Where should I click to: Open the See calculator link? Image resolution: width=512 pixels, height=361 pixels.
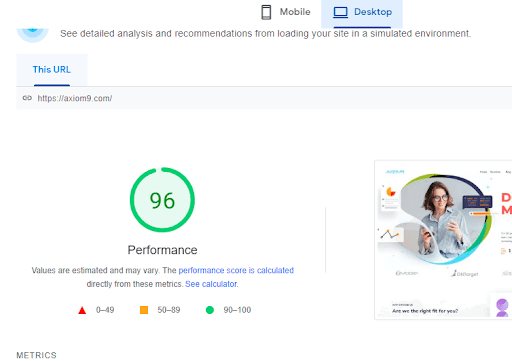212,284
